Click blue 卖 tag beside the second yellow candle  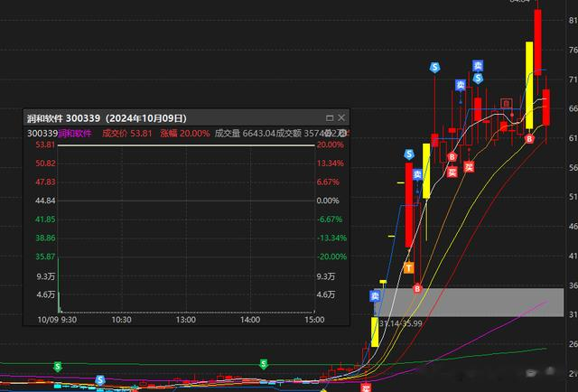(x=417, y=174)
